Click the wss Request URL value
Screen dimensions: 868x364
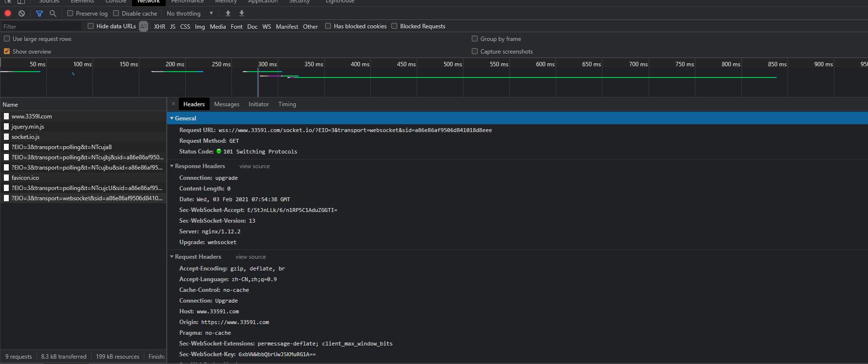coord(355,130)
